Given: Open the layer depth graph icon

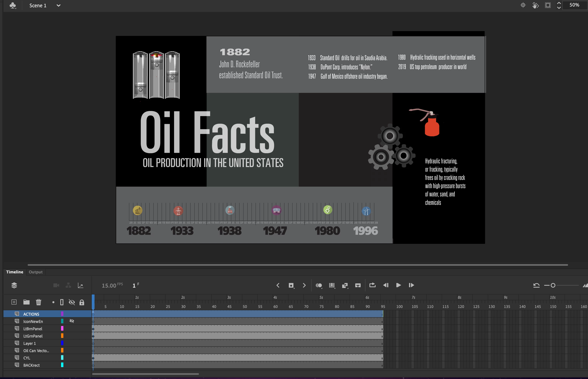Looking at the screenshot, I should point(80,285).
